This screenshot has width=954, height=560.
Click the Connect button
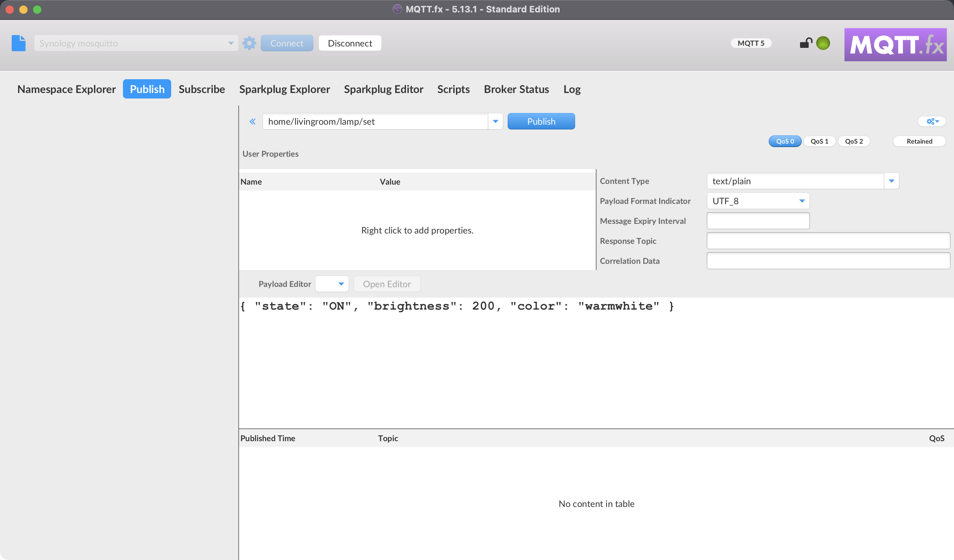tap(287, 43)
